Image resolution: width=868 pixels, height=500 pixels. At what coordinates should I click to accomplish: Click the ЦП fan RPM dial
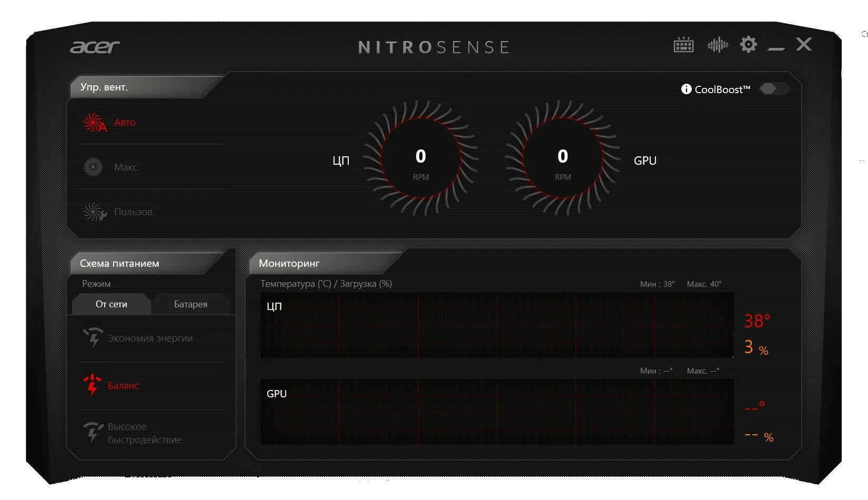pyautogui.click(x=420, y=158)
